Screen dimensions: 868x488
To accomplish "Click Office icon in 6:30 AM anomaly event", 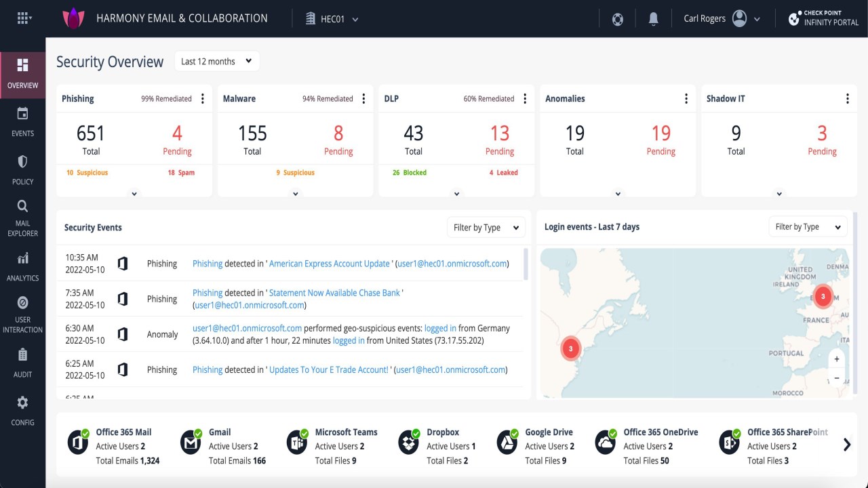I will coord(123,334).
